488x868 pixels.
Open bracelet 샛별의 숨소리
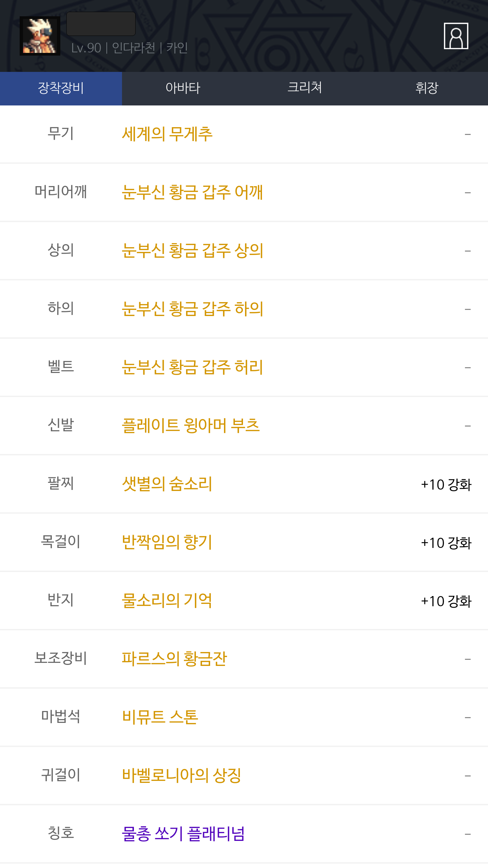(167, 484)
